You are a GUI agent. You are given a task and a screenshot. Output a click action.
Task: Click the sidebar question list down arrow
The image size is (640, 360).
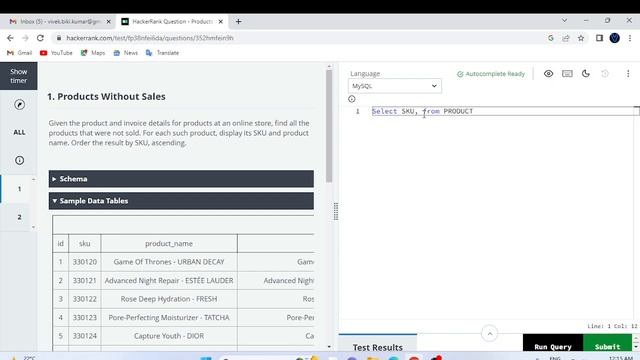point(33,227)
